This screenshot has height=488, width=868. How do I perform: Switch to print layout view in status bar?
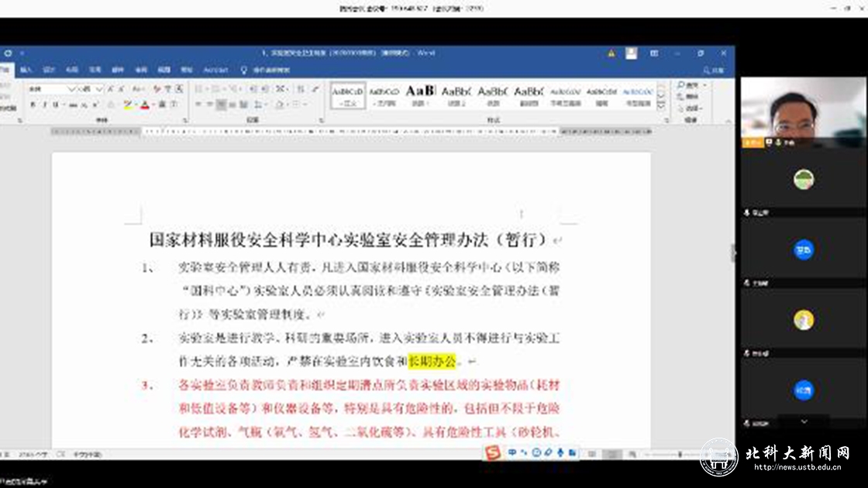(x=612, y=454)
